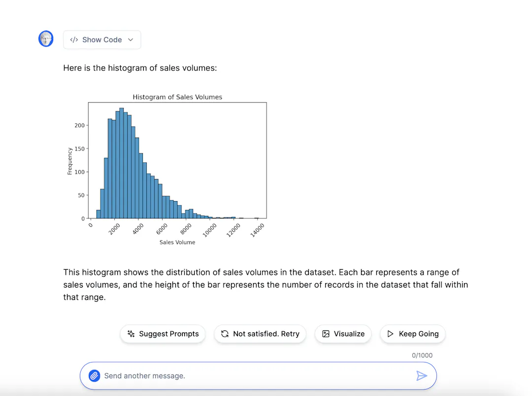Select the Visualize button label
This screenshot has width=532, height=396.
point(349,334)
